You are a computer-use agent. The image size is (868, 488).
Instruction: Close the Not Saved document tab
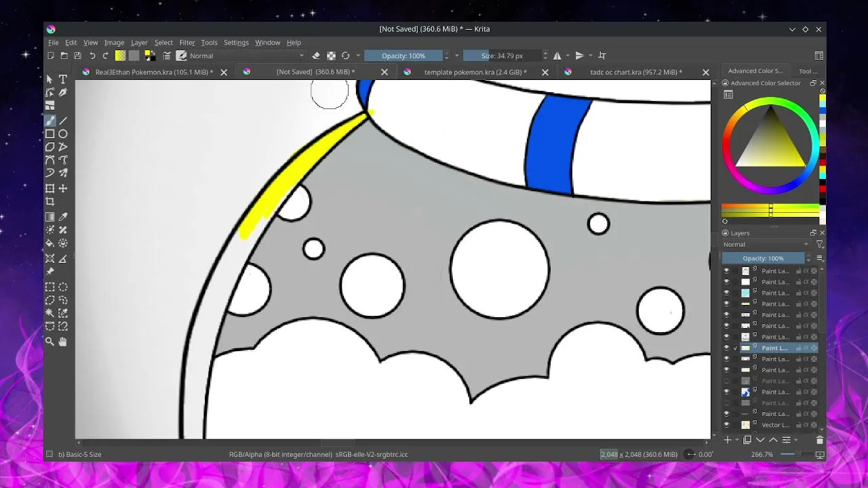tap(384, 72)
